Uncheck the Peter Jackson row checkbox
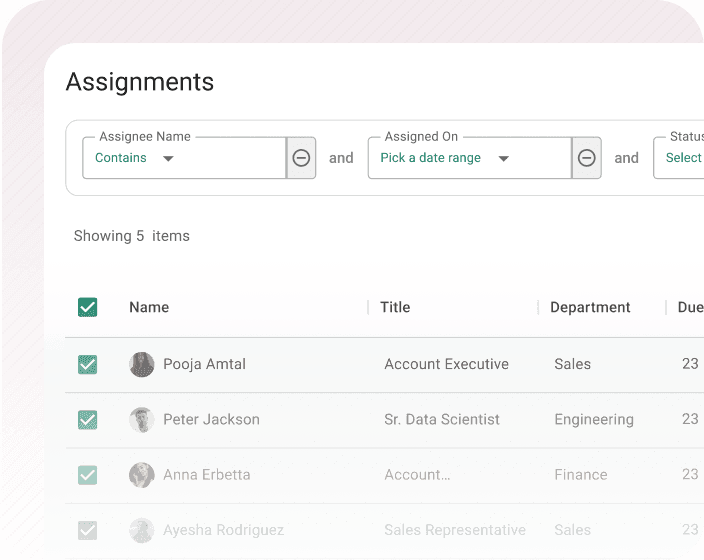704x560 pixels. (88, 420)
